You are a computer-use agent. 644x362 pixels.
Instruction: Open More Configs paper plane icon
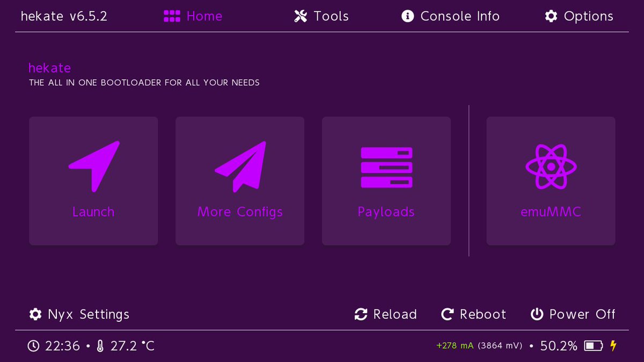240,166
